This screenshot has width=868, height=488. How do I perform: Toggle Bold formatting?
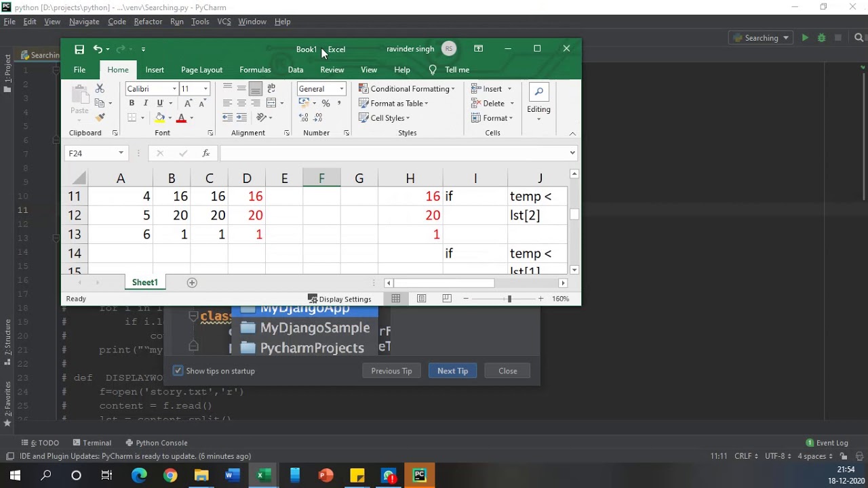[x=132, y=103]
